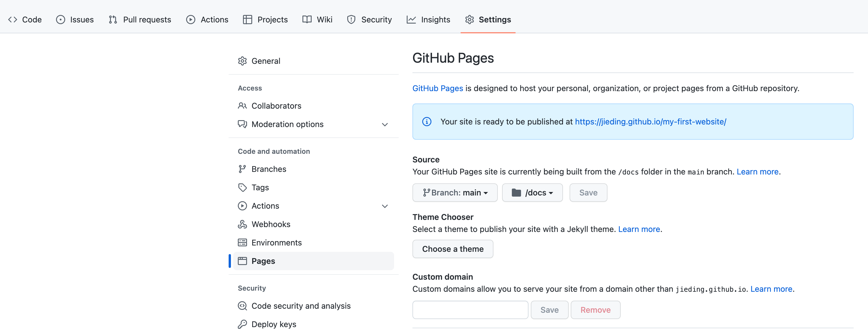Viewport: 868px width, 334px height.
Task: Click Choose a theme button
Action: click(453, 249)
